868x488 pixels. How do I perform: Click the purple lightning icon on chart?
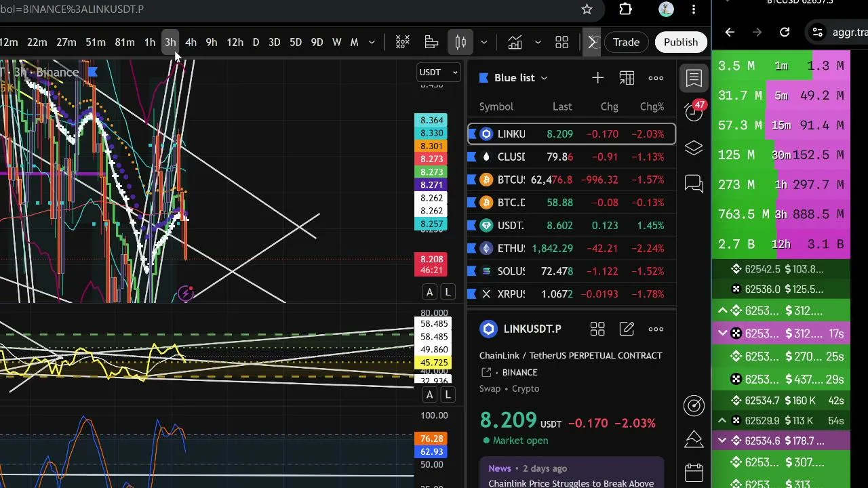click(186, 293)
